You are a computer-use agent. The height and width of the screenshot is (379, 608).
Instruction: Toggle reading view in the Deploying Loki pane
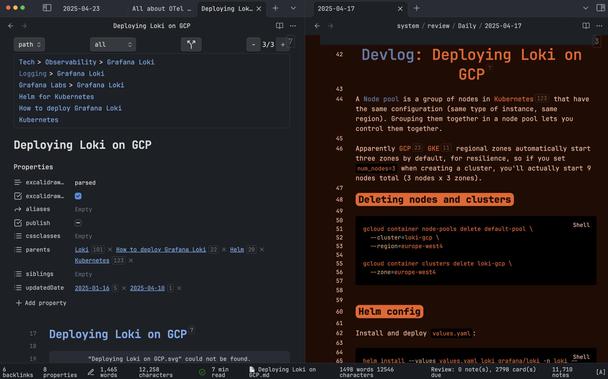pyautogui.click(x=279, y=26)
